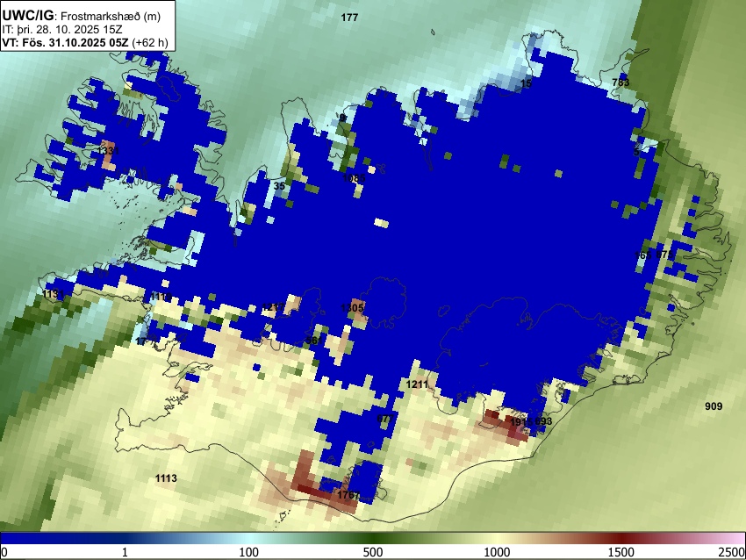Viewport: 746px width, 560px height.
Task: Click the IT: þri. 28. 10. 2025 15Z line
Action: coord(61,29)
